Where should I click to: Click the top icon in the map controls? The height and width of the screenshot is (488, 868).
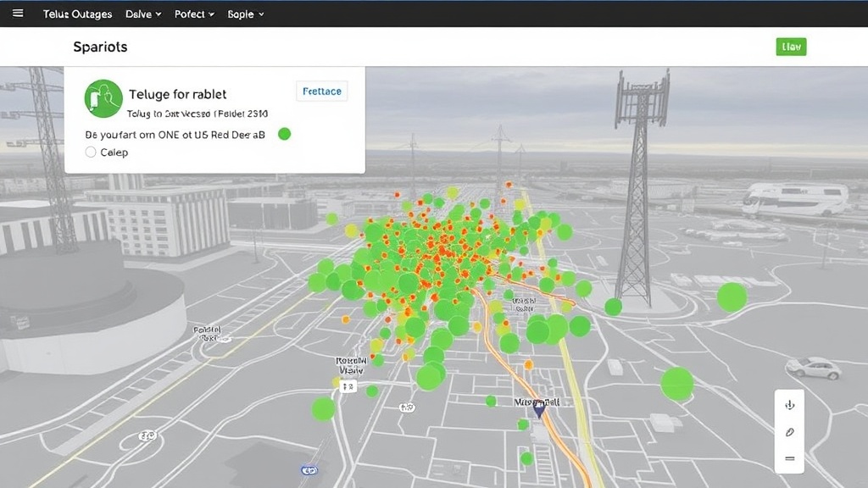790,405
